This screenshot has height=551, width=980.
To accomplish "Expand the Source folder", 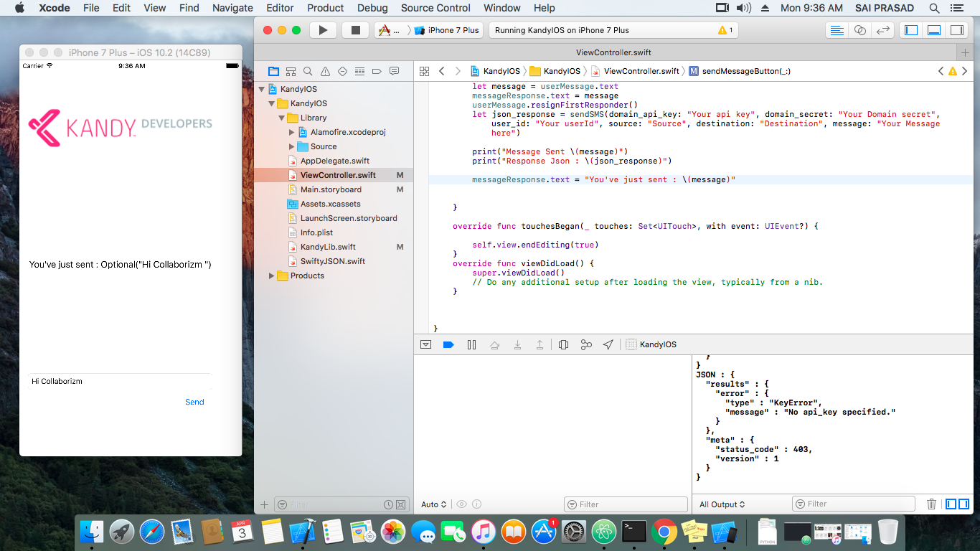I will pyautogui.click(x=291, y=146).
